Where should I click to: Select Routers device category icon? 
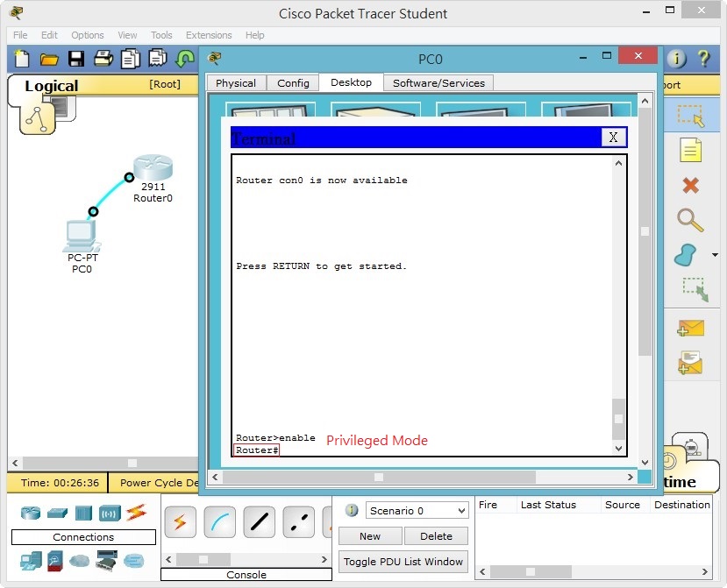point(31,513)
